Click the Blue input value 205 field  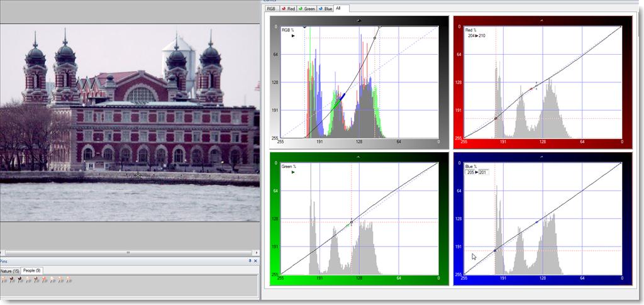(470, 172)
